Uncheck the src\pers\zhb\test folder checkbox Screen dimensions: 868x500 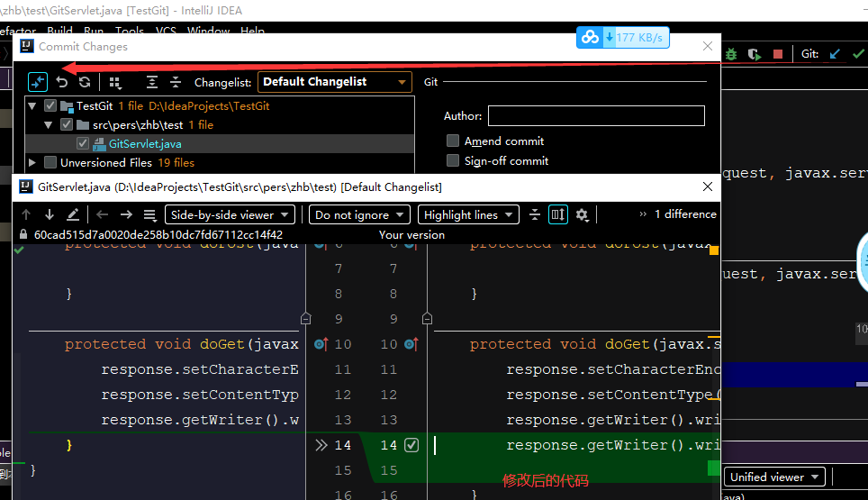(67, 124)
